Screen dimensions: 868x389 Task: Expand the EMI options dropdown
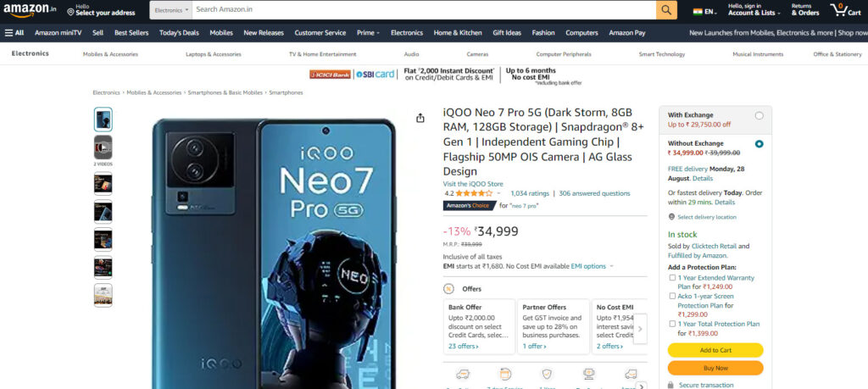tap(611, 266)
